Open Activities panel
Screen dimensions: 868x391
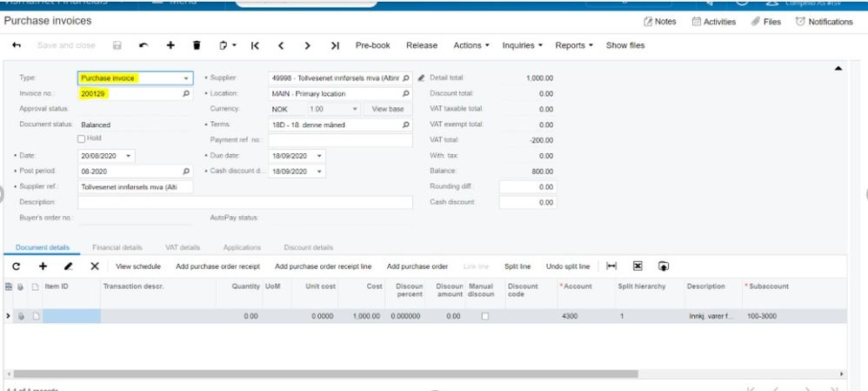[714, 22]
